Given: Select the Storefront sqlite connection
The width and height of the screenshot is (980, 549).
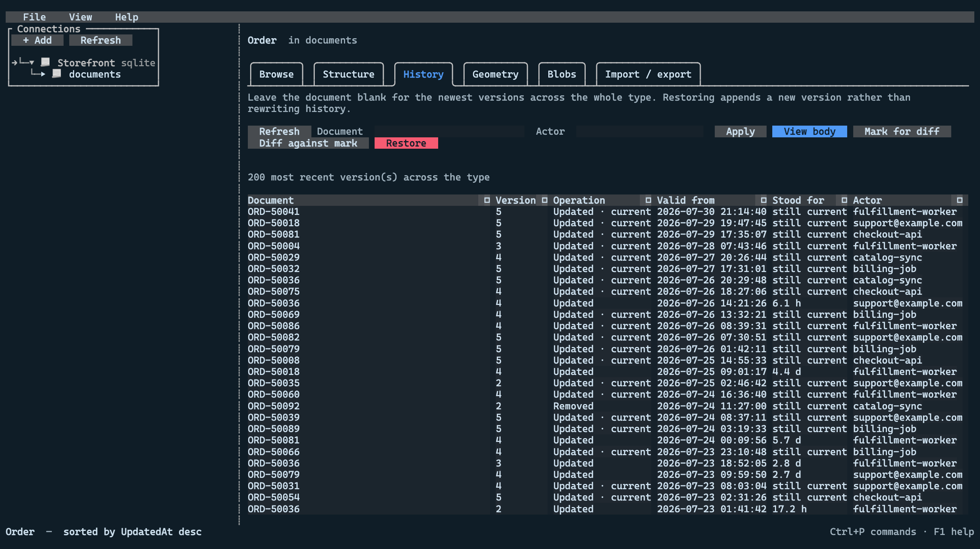Looking at the screenshot, I should coord(106,62).
